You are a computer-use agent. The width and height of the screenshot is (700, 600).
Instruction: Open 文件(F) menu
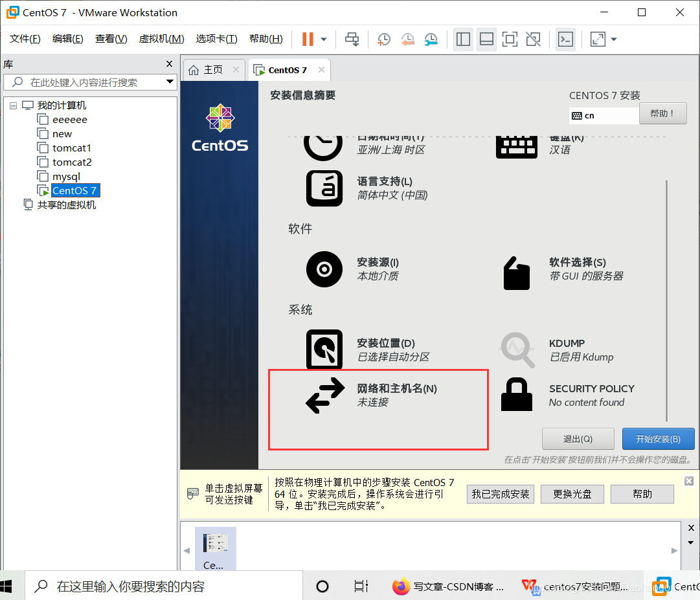[25, 39]
